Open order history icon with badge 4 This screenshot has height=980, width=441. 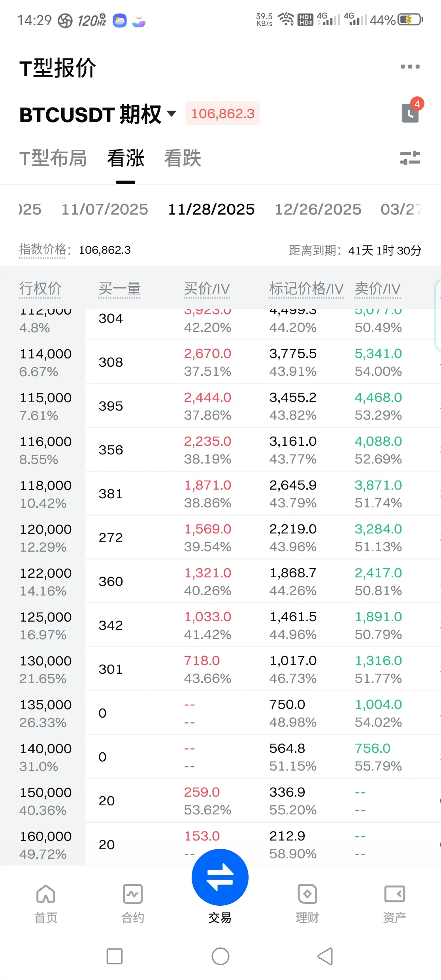click(412, 110)
